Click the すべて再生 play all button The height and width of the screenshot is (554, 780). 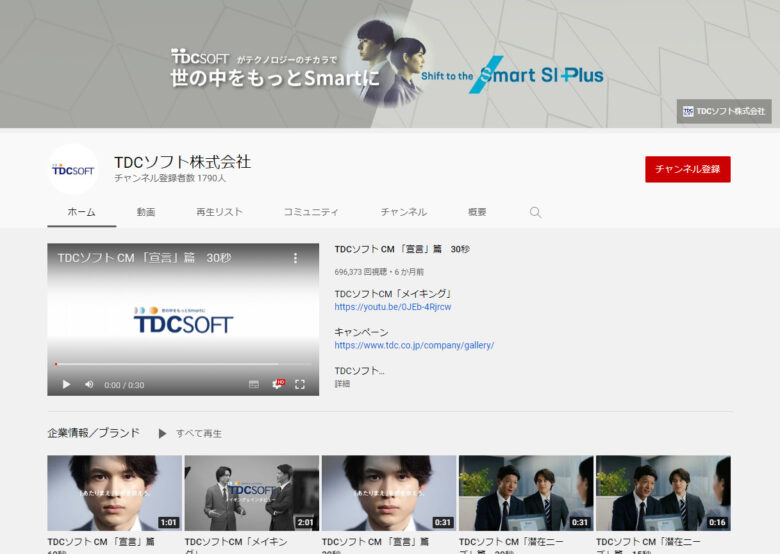tap(190, 434)
